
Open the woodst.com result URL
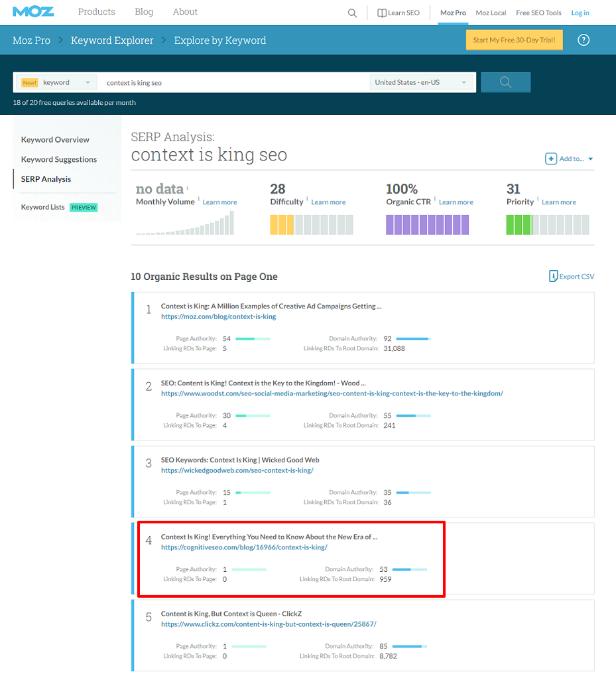tap(332, 394)
